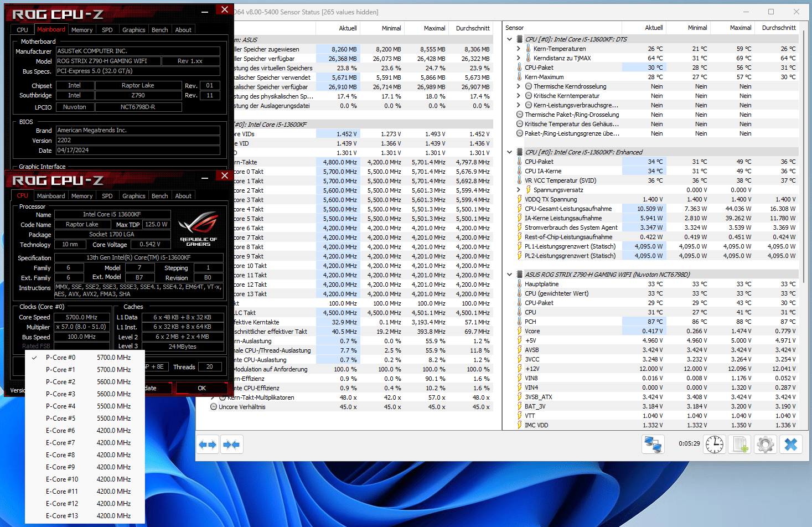
Task: Click Core Speed field showing 5700.0 MHz
Action: (x=81, y=317)
